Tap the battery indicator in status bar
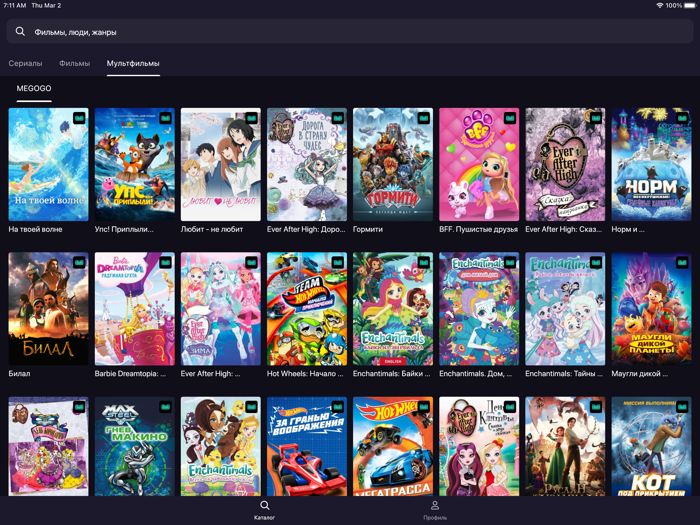Viewport: 700px width, 525px height. (x=690, y=5)
